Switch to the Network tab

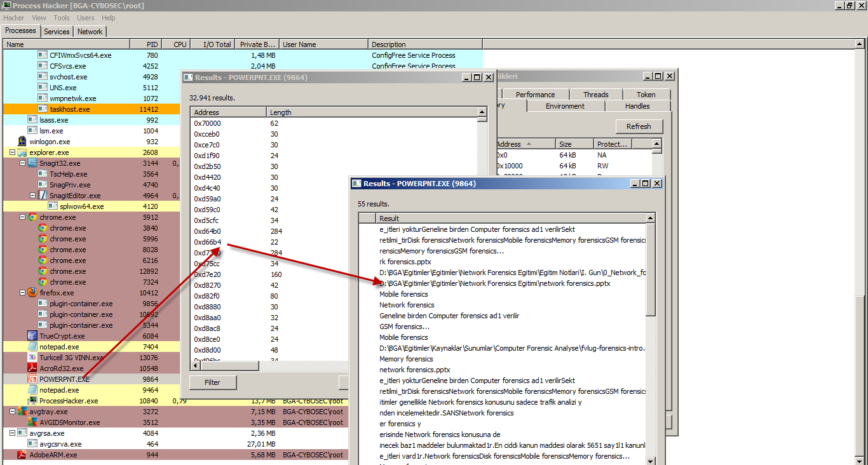coord(90,31)
